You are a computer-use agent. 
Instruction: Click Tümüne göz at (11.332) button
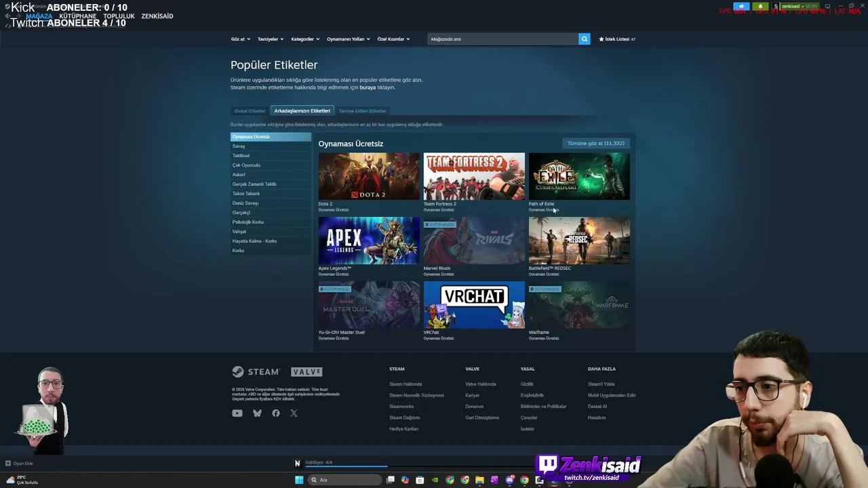596,143
